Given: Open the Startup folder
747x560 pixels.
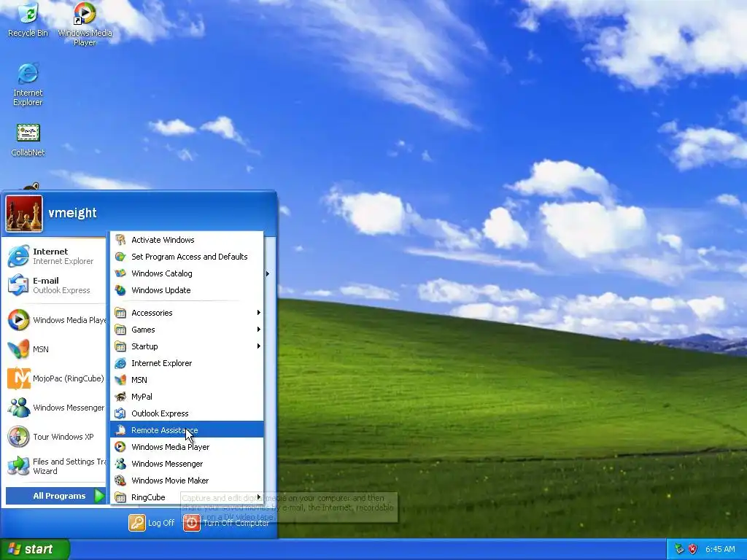Looking at the screenshot, I should click(187, 346).
